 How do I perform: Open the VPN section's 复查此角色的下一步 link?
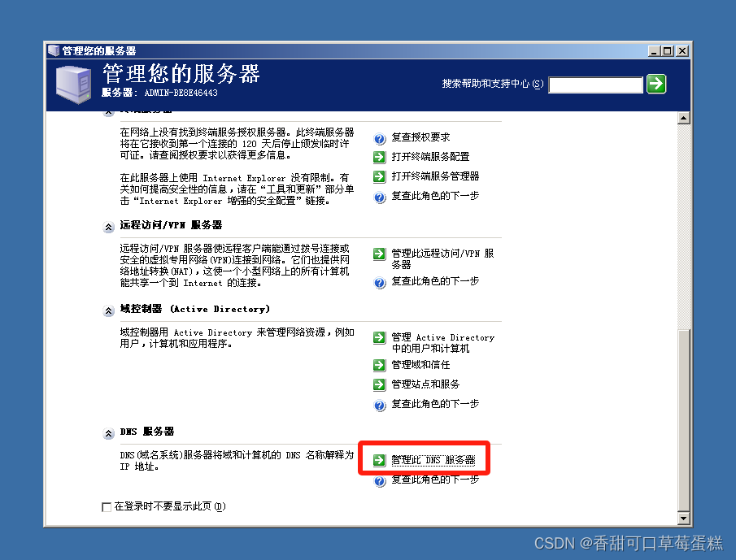tap(435, 281)
